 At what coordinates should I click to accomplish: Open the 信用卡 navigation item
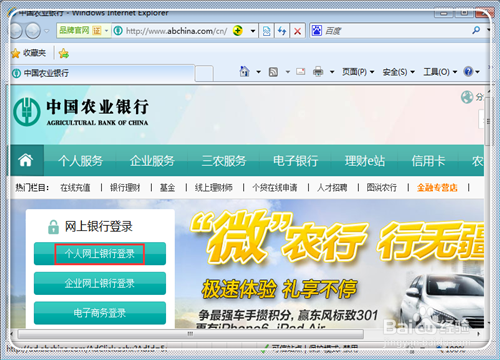tap(428, 161)
